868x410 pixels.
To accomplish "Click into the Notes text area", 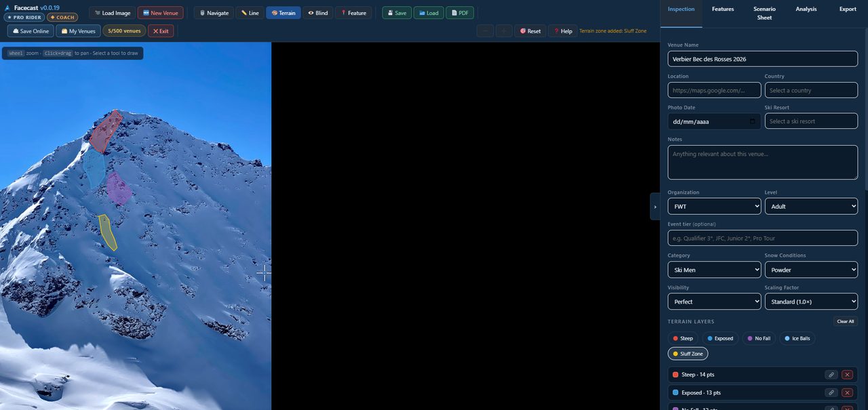I will (762, 163).
